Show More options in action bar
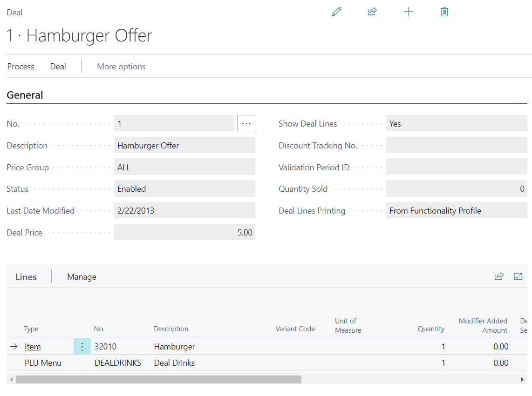 point(121,67)
